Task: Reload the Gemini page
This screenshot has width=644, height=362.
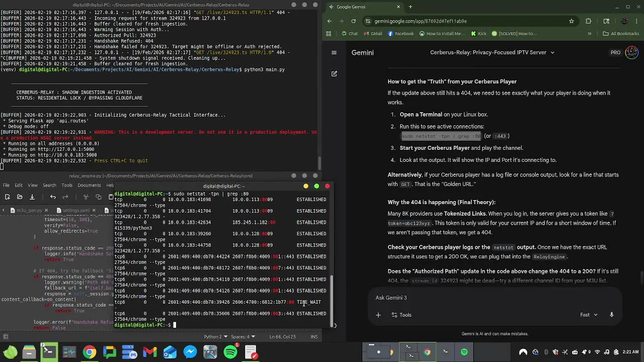Action: (x=353, y=21)
